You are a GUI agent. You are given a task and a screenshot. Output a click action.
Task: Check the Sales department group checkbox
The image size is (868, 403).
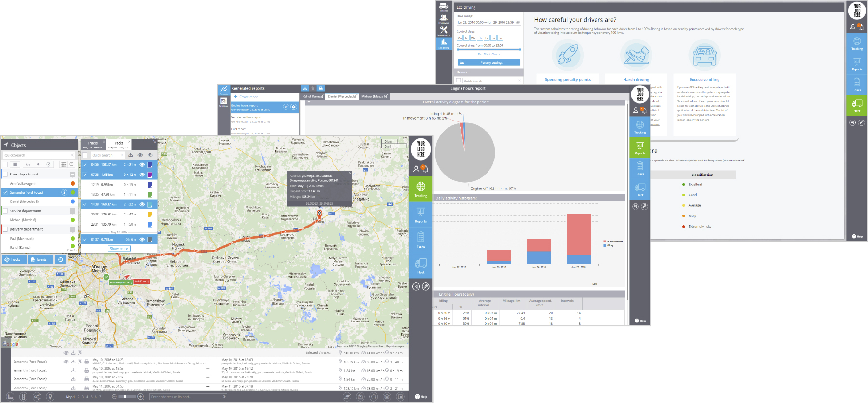click(5, 174)
